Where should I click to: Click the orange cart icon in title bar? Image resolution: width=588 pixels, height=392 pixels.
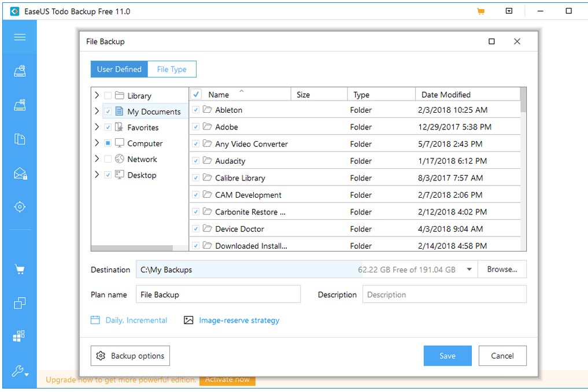click(x=481, y=11)
